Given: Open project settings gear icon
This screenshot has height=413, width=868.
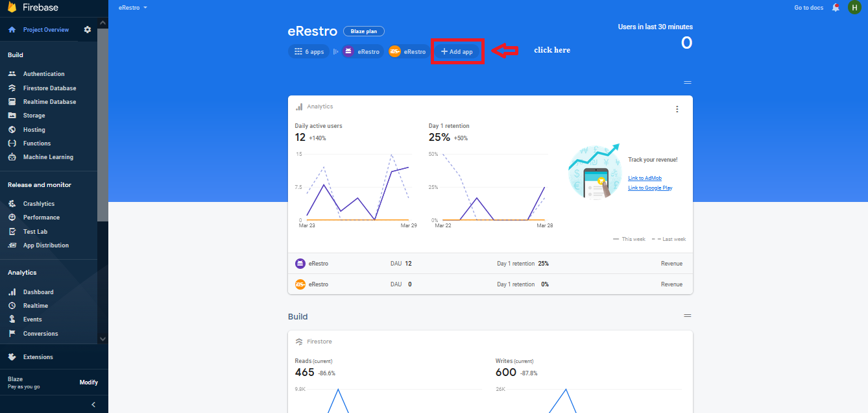Looking at the screenshot, I should point(88,30).
